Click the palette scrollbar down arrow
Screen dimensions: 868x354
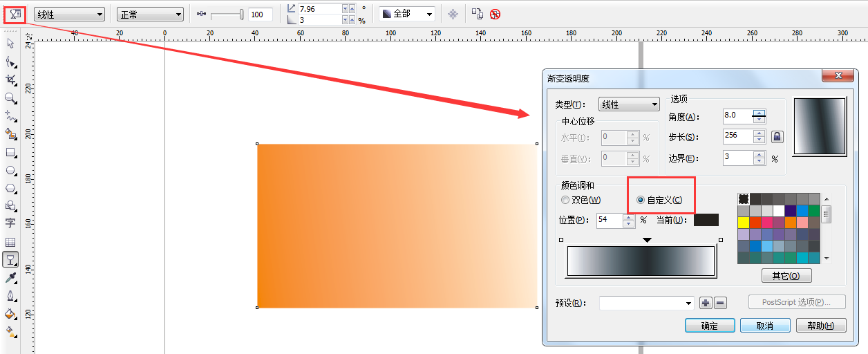(x=827, y=259)
